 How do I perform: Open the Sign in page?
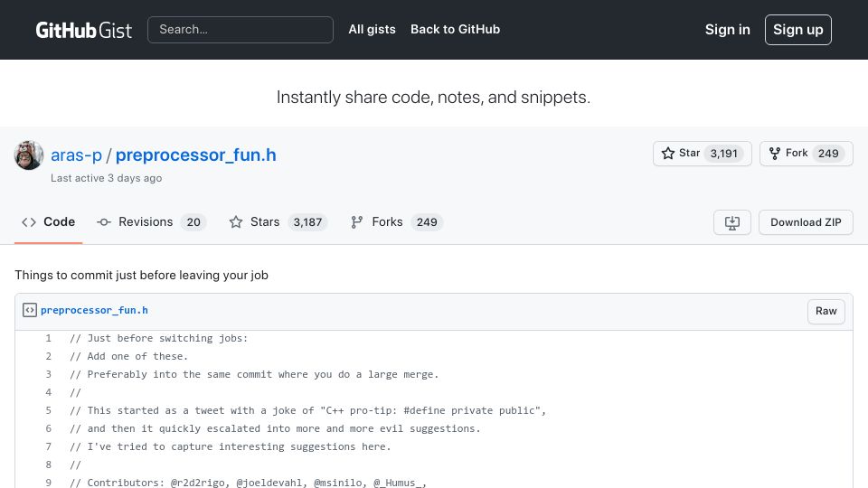click(727, 30)
